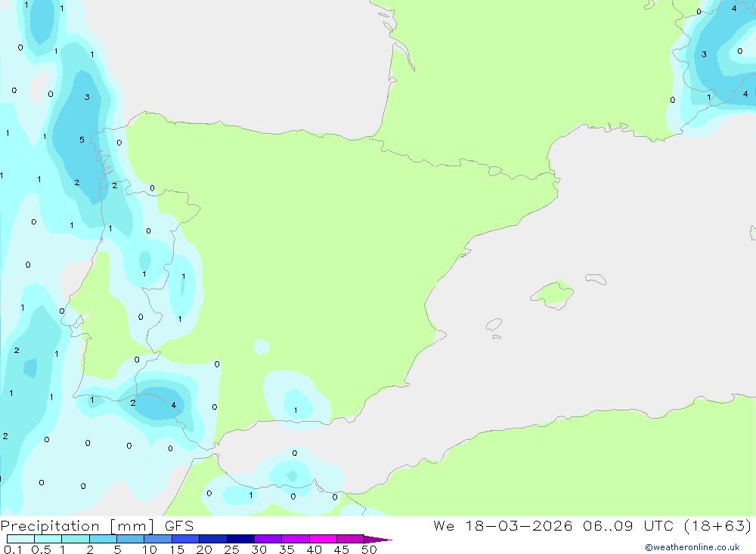Viewport: 756px width, 554px height.
Task: Click the 35–40 mm purple legend swatch
Action: [x=295, y=539]
